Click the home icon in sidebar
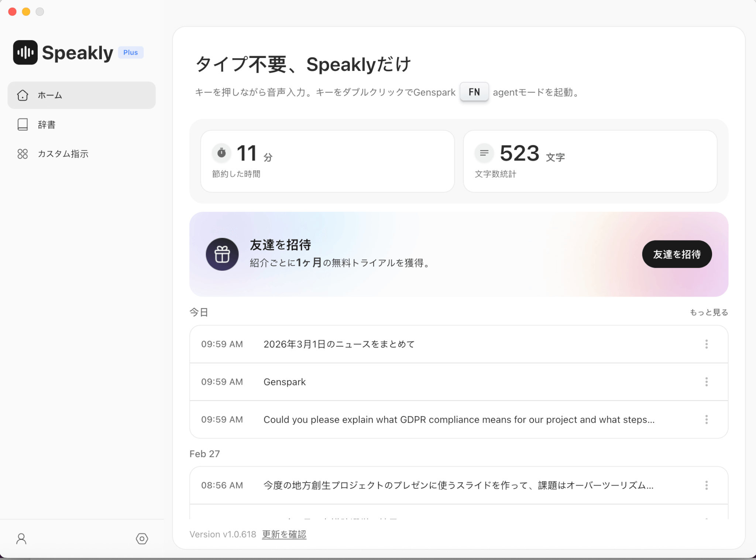Image resolution: width=756 pixels, height=560 pixels. coord(23,95)
